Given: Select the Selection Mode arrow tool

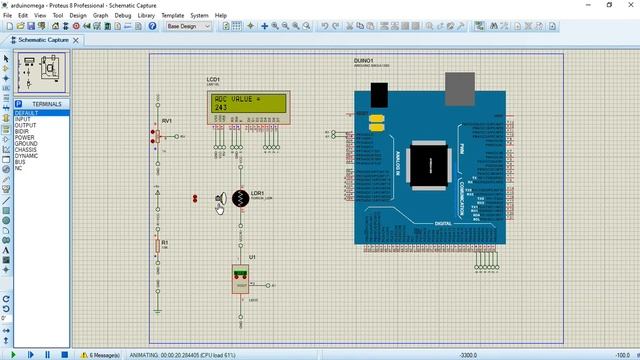Looking at the screenshot, I should [6, 59].
